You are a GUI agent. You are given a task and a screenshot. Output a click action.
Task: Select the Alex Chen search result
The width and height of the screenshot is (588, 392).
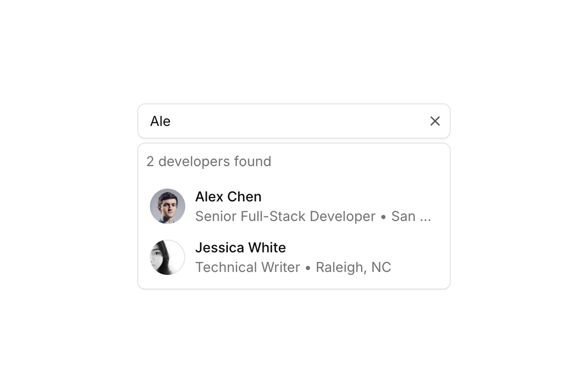click(294, 206)
